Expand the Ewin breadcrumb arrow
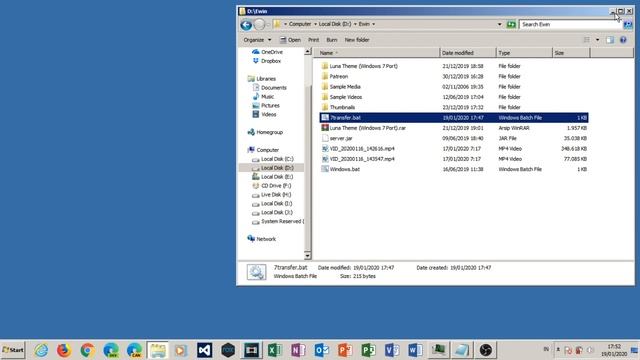 point(373,24)
